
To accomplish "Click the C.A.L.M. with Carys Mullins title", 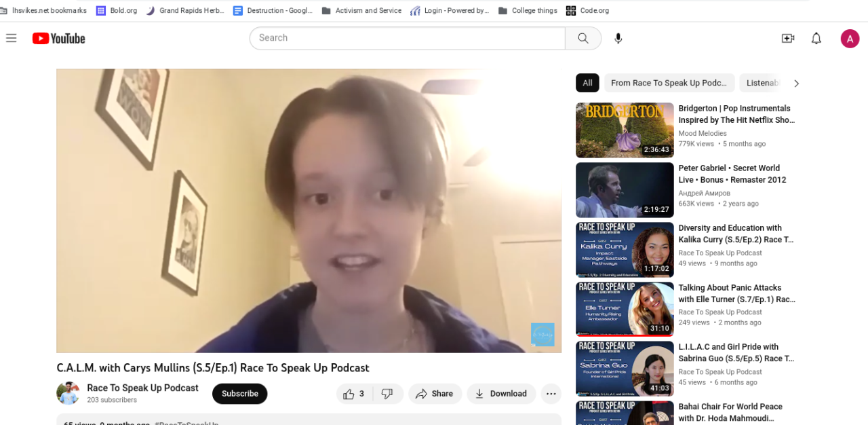I will (213, 368).
